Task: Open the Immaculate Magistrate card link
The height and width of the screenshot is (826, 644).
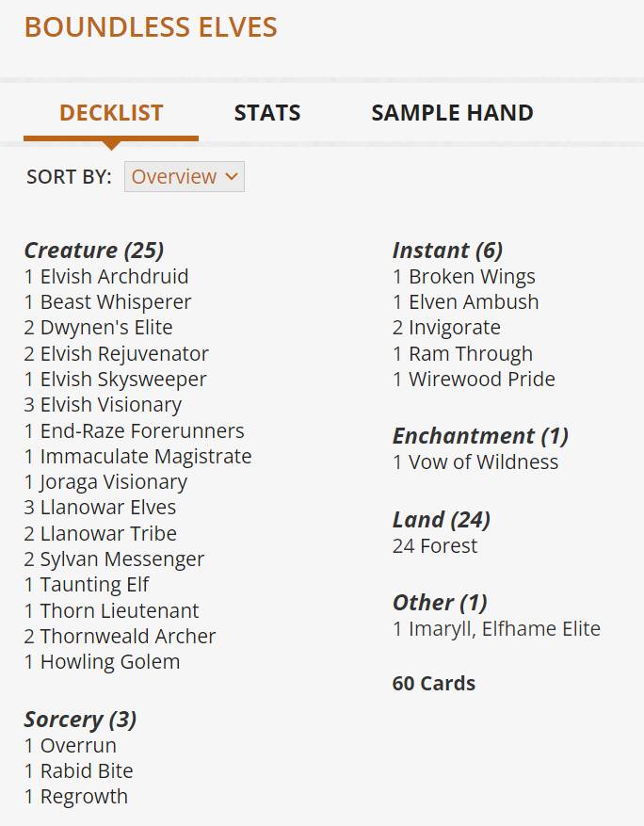Action: [146, 457]
